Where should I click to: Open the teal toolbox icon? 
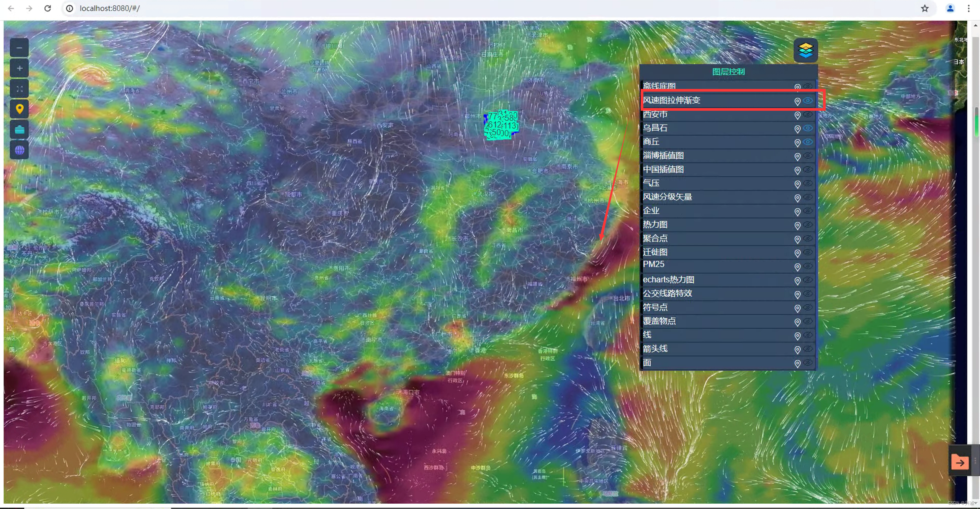[x=19, y=130]
